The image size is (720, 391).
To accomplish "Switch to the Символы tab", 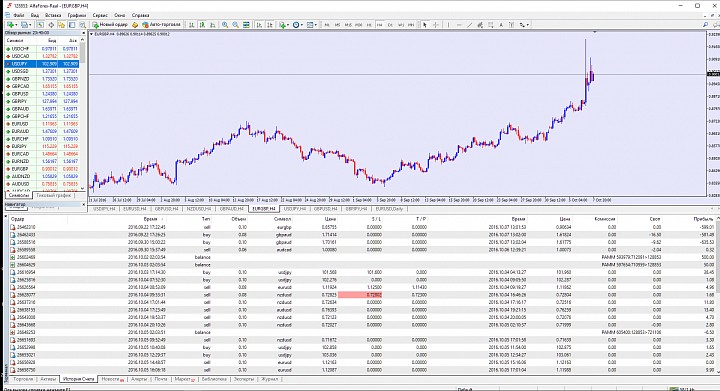I will click(x=19, y=196).
